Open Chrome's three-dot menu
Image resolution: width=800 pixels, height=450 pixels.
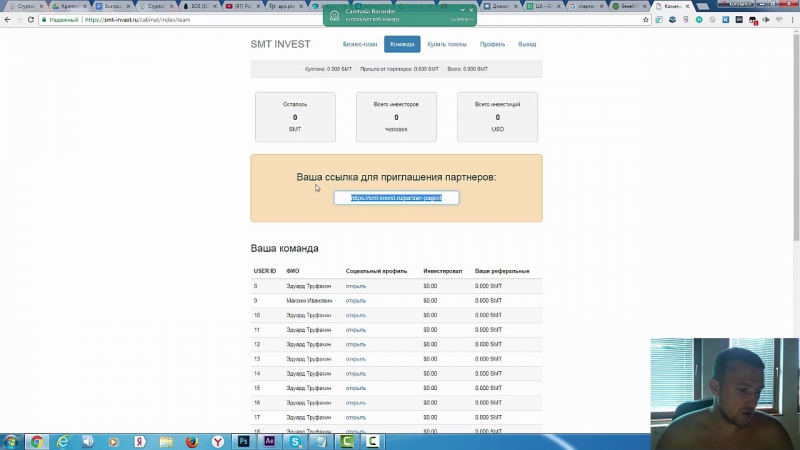pos(792,19)
